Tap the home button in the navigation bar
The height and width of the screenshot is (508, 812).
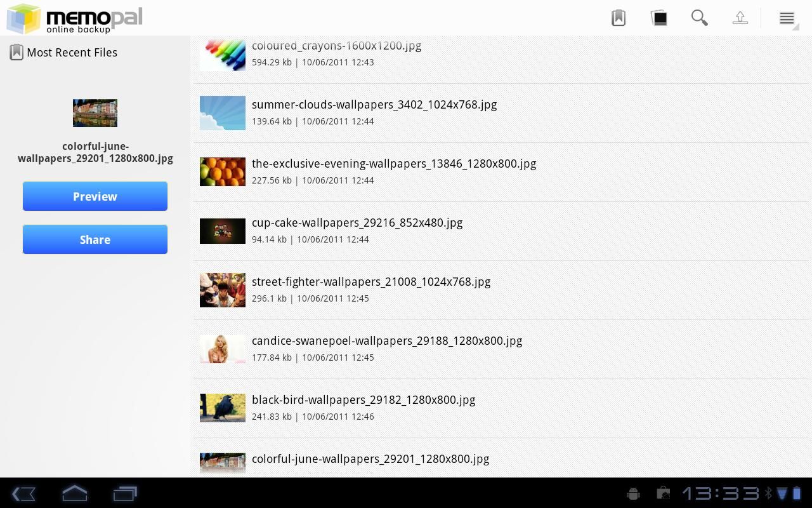point(74,493)
